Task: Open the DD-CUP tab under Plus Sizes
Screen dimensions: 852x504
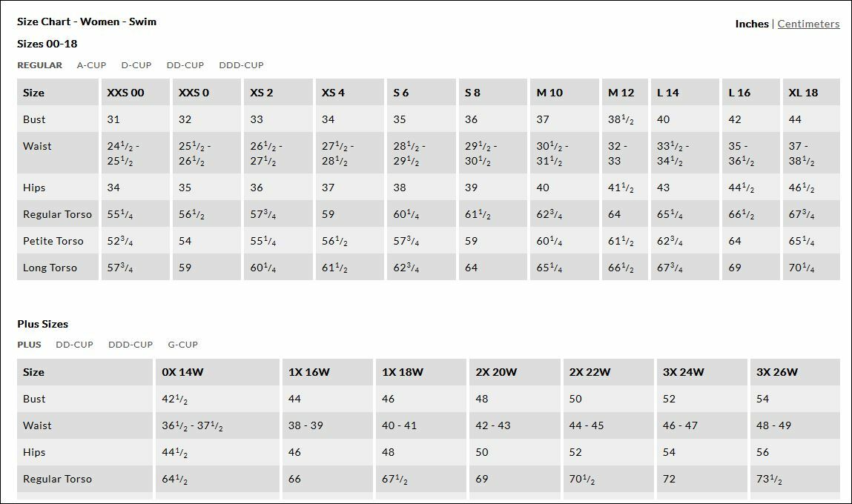Action: (74, 345)
